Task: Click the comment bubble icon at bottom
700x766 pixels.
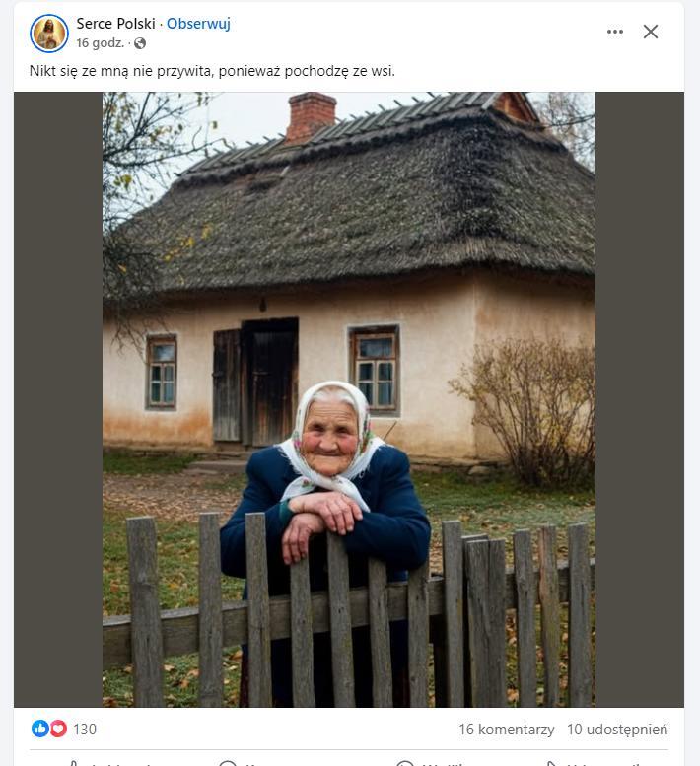Action: (x=228, y=764)
